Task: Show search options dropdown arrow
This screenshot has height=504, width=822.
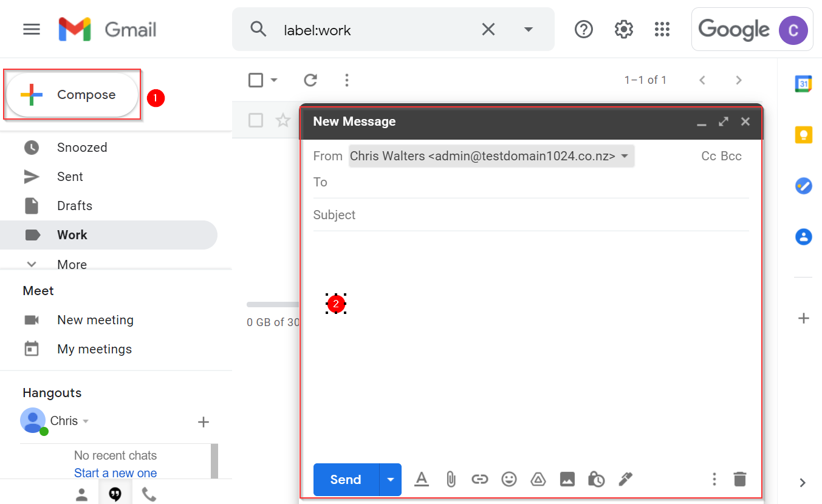Action: pyautogui.click(x=529, y=29)
